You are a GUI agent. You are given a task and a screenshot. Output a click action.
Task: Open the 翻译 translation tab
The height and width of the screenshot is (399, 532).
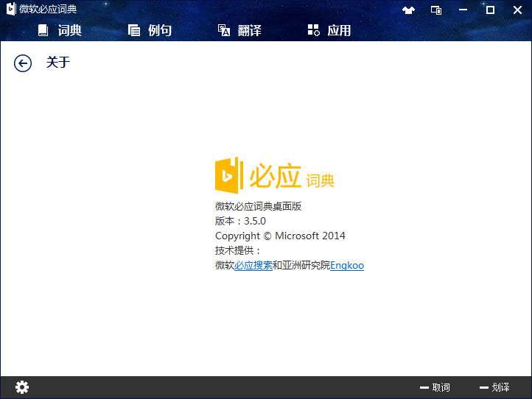pyautogui.click(x=239, y=30)
